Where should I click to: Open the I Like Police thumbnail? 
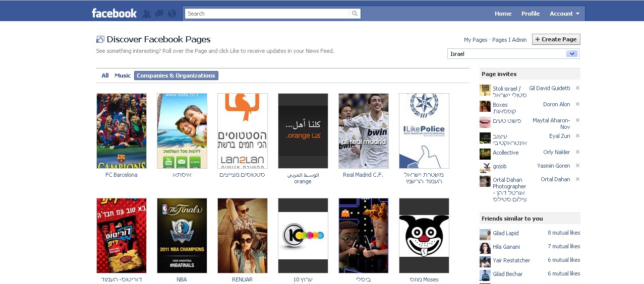pos(424,131)
